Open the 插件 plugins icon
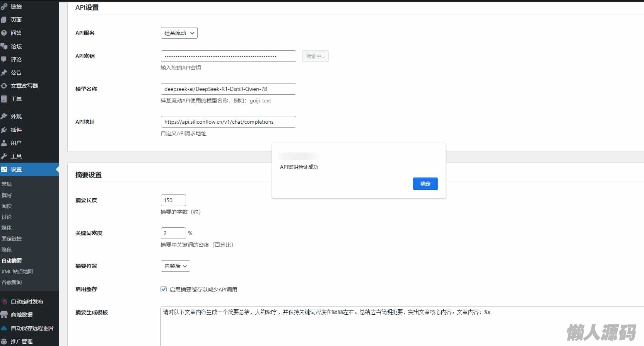The height and width of the screenshot is (346, 644). click(4, 130)
